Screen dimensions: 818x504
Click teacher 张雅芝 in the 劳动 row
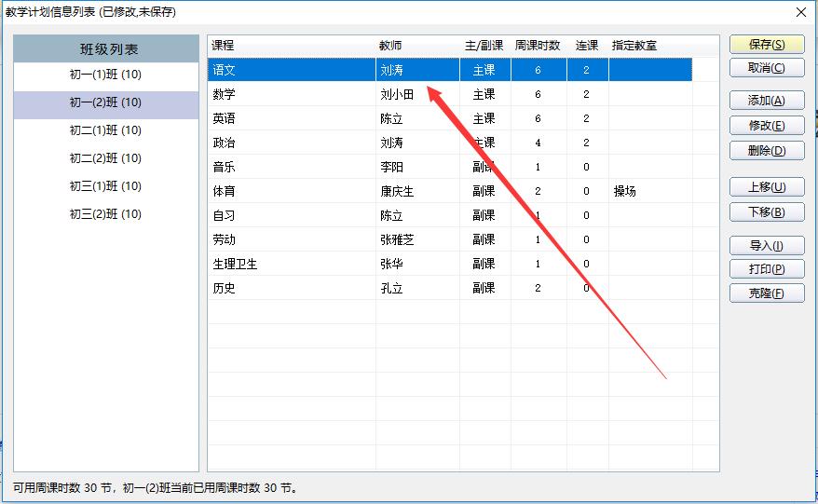(x=397, y=239)
